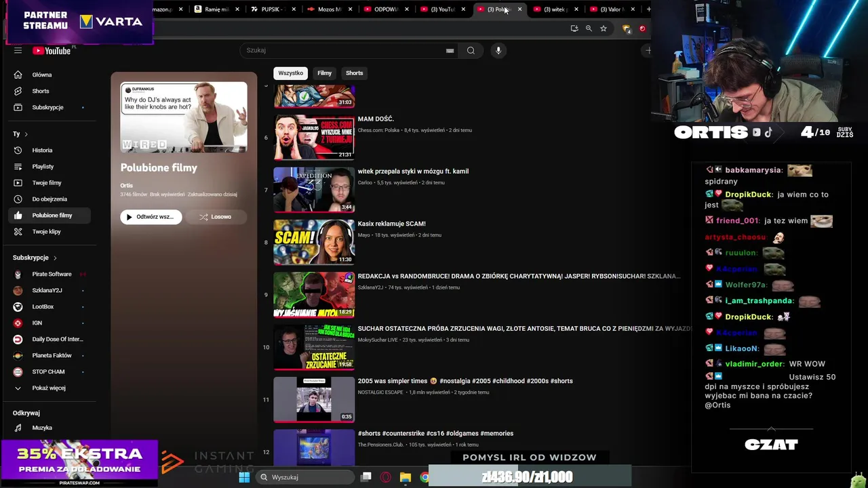The image size is (868, 488).
Task: Open the YouTube hamburger guide menu
Action: (18, 50)
